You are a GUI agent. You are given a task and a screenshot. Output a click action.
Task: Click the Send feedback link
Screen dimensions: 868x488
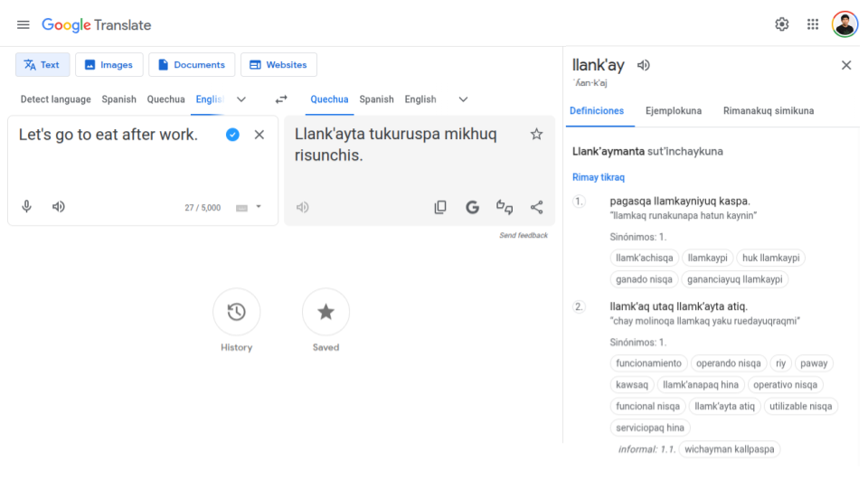coord(524,236)
